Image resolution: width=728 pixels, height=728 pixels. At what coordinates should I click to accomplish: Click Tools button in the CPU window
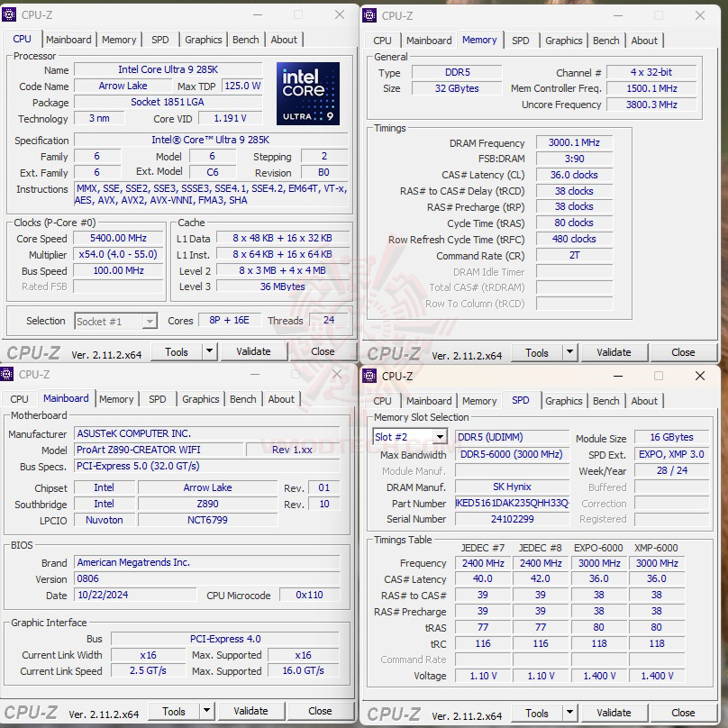click(x=177, y=351)
